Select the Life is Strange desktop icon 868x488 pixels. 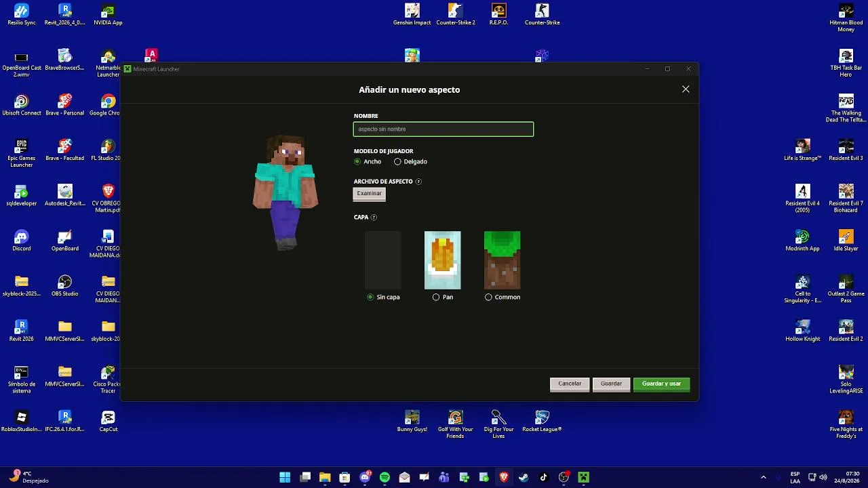pos(803,150)
